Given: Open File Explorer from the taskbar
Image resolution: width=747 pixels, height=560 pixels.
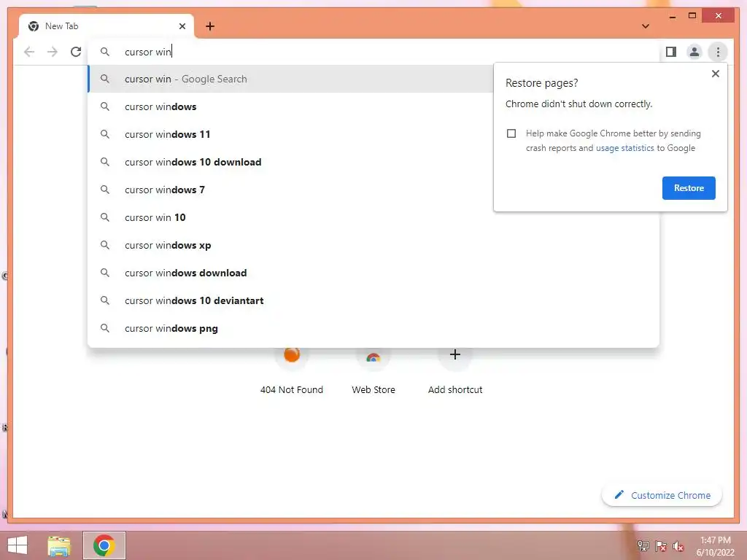Looking at the screenshot, I should pos(59,545).
